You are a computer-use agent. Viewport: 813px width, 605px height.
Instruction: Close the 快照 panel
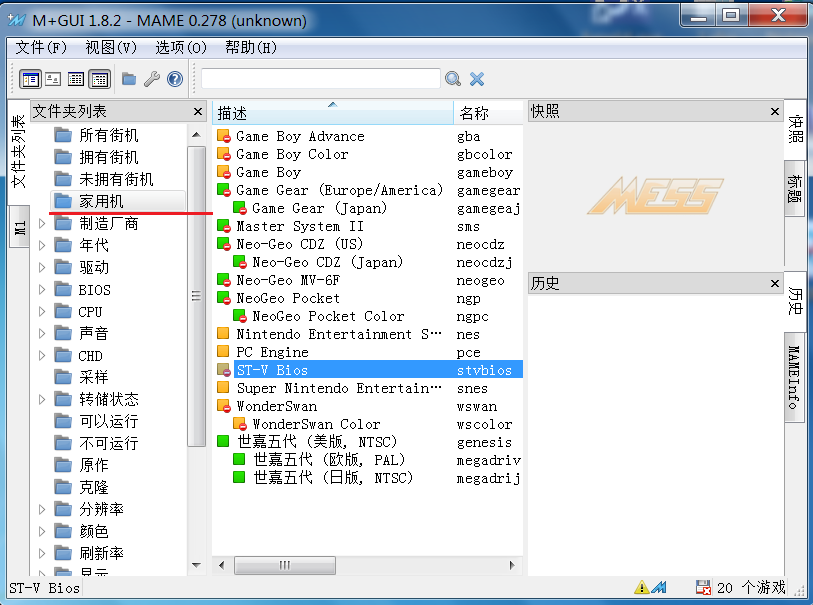coord(775,111)
